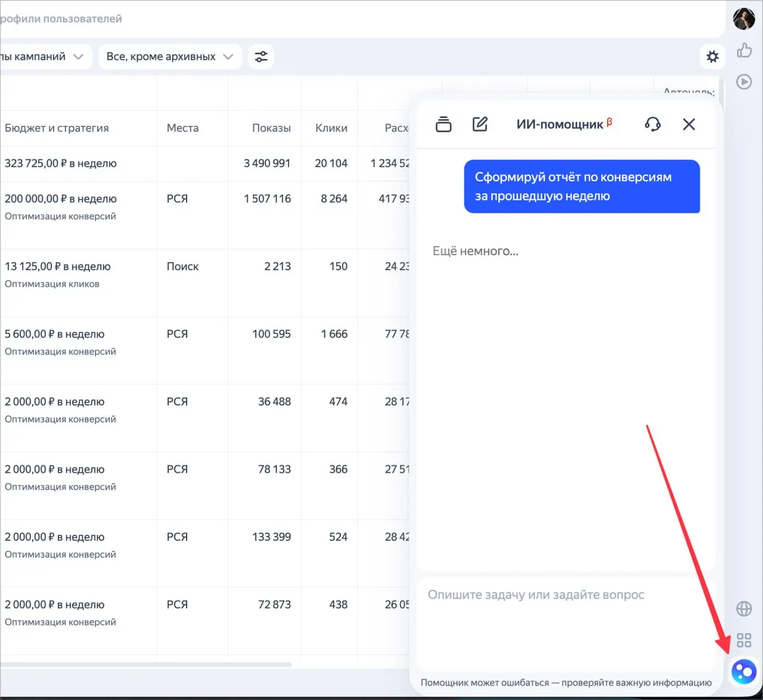Click the "Бюджет и стратегия" column header
Screen dimensions: 763x700
coord(57,128)
